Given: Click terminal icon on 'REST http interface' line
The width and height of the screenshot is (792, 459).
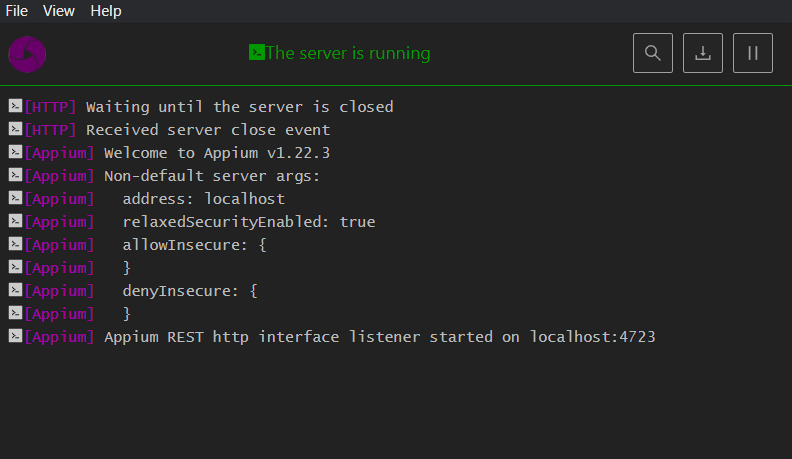Looking at the screenshot, I should pyautogui.click(x=15, y=336).
